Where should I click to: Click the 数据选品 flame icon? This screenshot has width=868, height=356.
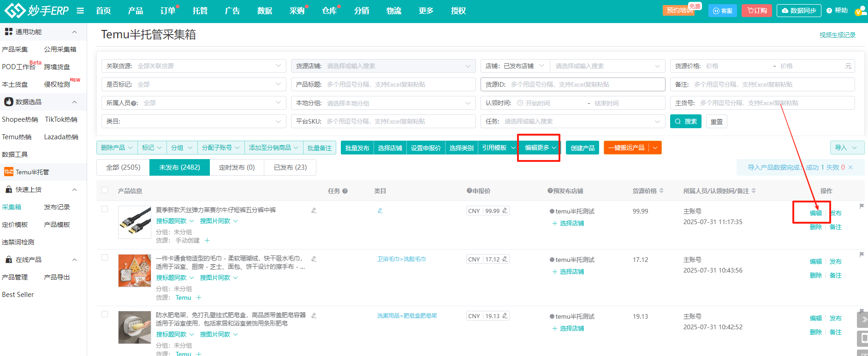tap(9, 102)
